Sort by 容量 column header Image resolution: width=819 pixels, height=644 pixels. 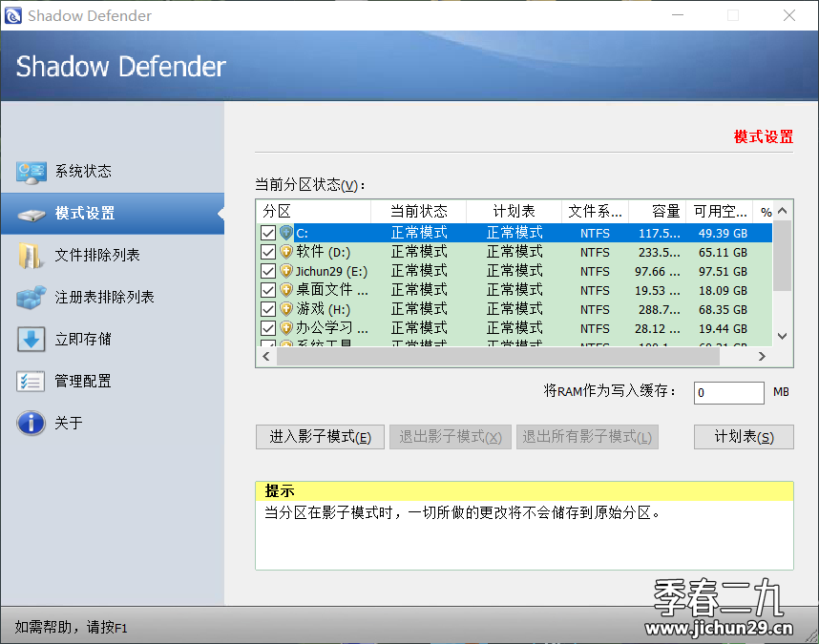(x=657, y=212)
